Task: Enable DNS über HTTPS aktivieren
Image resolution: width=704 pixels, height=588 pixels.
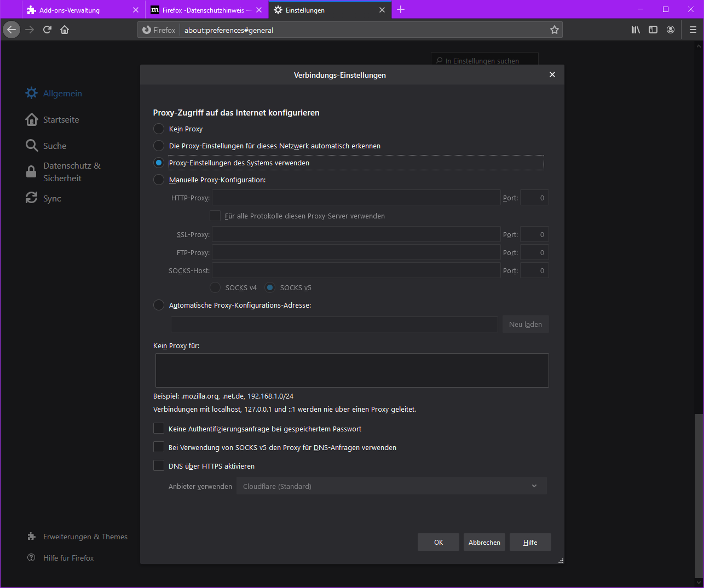Action: (x=159, y=465)
